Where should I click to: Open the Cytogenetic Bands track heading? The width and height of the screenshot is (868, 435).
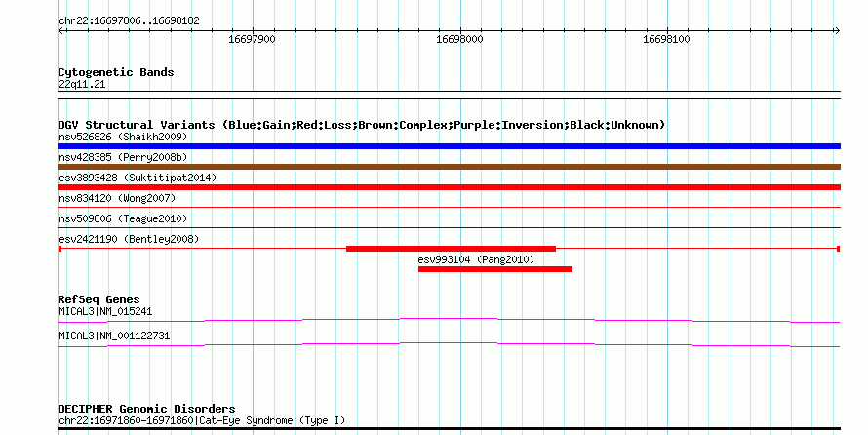click(116, 72)
